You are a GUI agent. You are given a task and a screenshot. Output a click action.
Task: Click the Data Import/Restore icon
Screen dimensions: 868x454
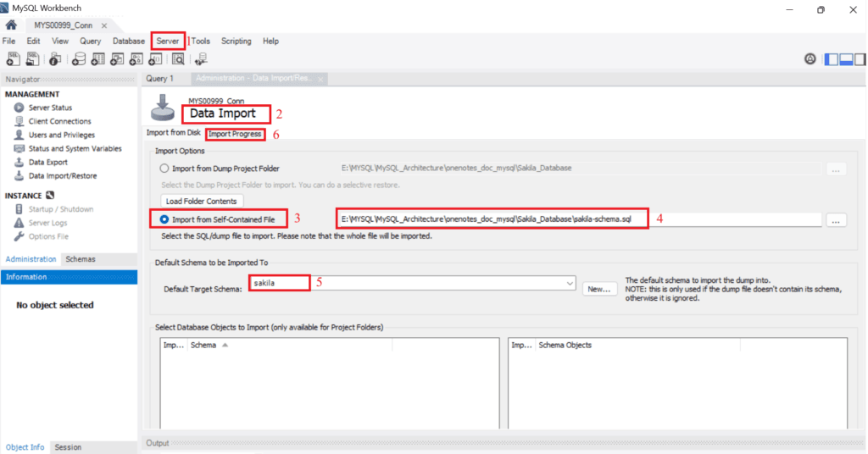point(19,176)
